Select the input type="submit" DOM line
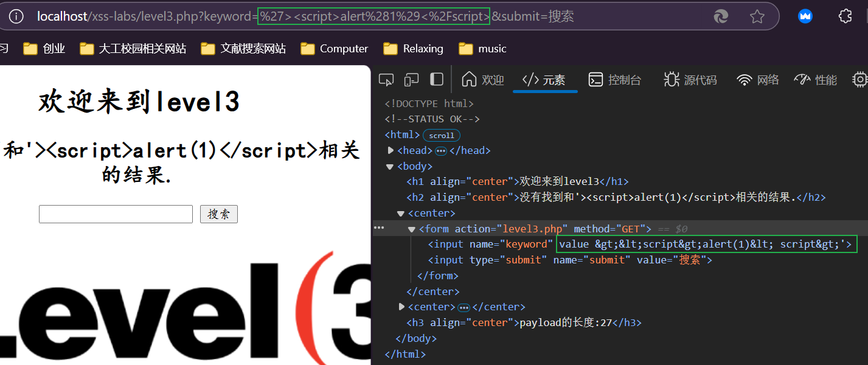868x365 pixels. (x=570, y=260)
